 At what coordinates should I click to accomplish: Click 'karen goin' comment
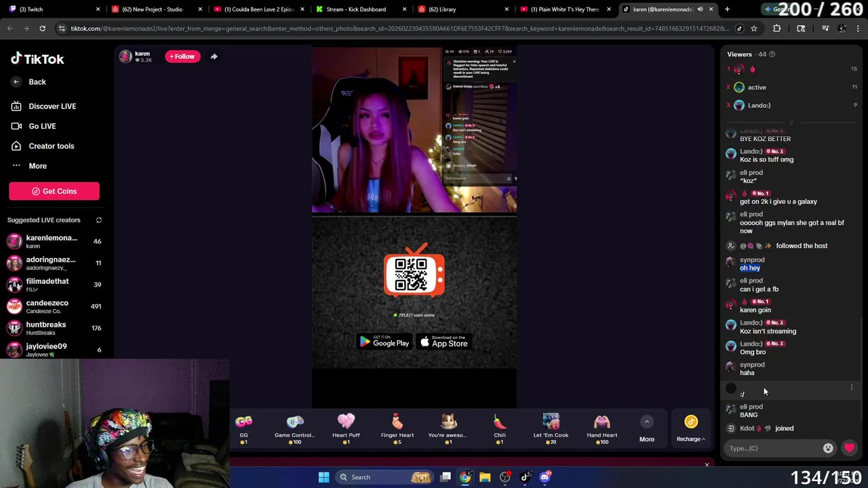[x=755, y=310]
